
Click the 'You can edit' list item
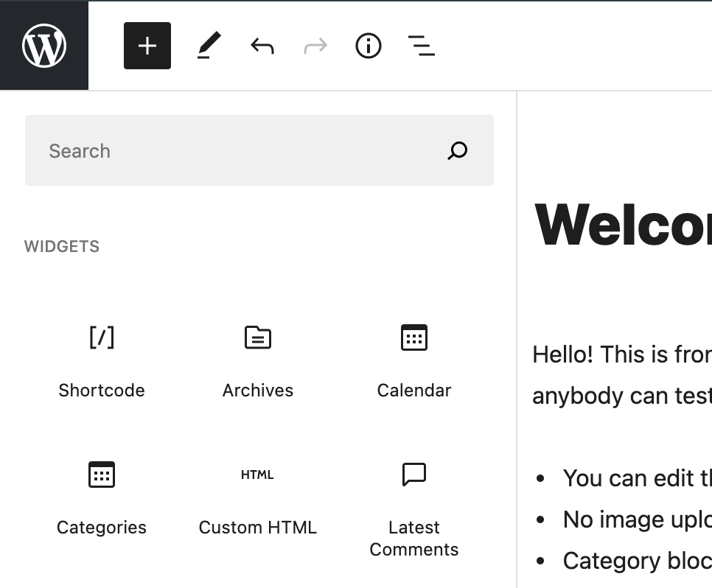(637, 478)
